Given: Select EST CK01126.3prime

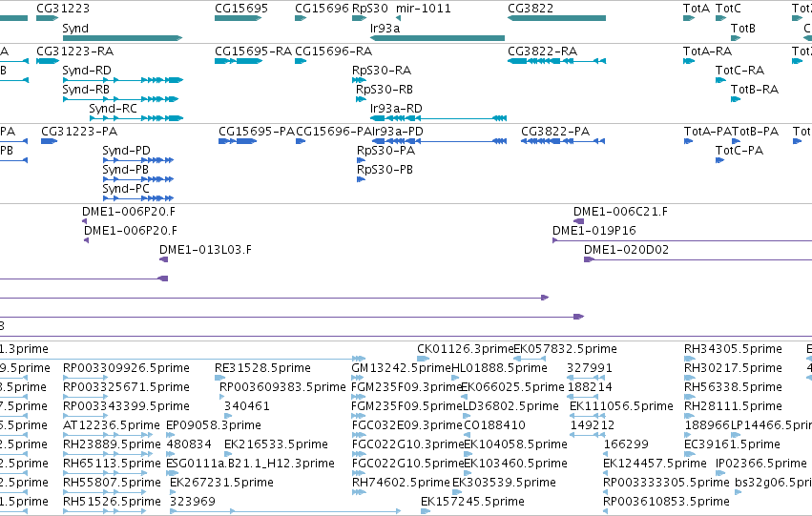Looking at the screenshot, I should click(465, 349).
